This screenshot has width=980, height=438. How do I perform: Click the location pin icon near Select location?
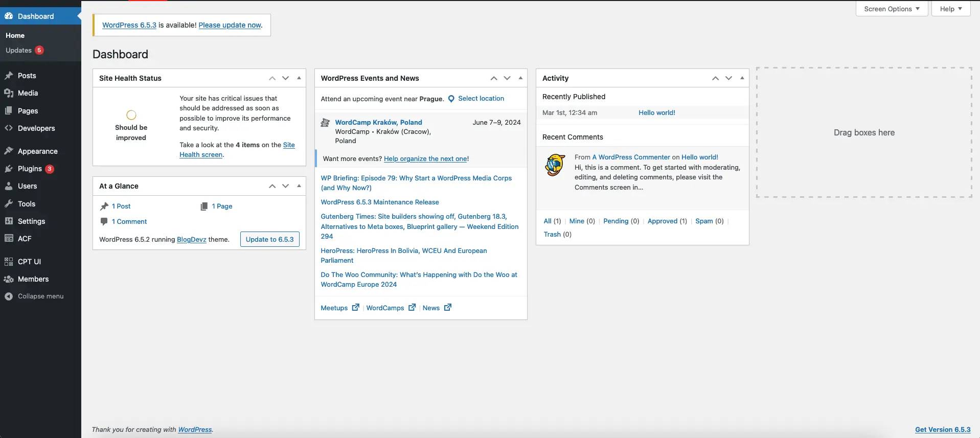tap(451, 99)
